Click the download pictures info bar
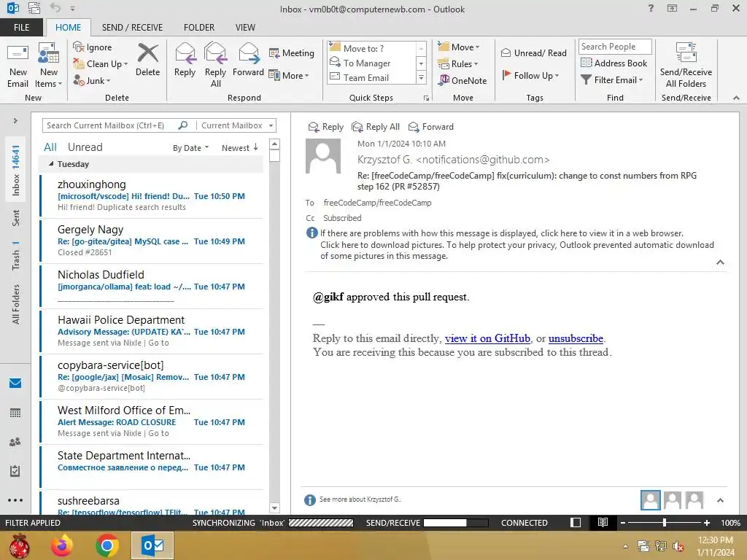The width and height of the screenshot is (747, 560). [x=517, y=251]
